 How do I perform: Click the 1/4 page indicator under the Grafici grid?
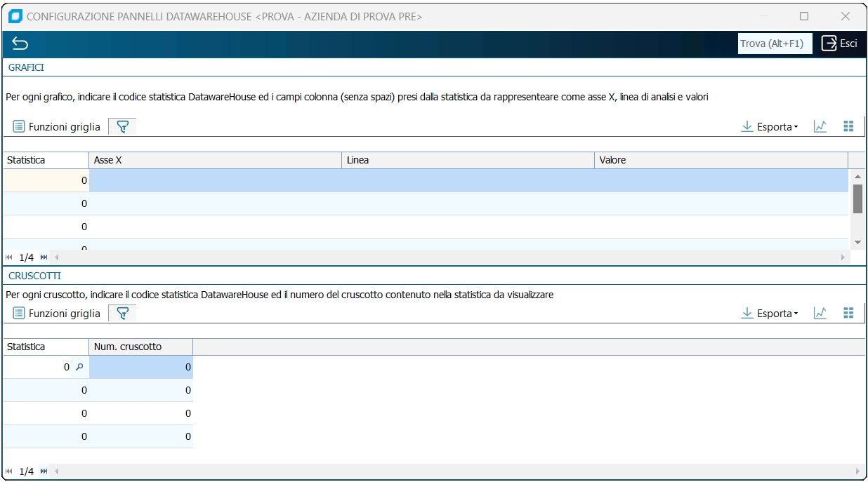[x=27, y=257]
